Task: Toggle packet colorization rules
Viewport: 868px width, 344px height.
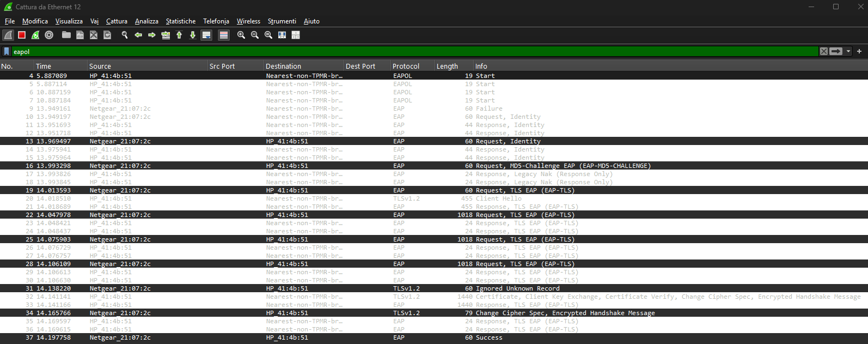Action: (224, 35)
